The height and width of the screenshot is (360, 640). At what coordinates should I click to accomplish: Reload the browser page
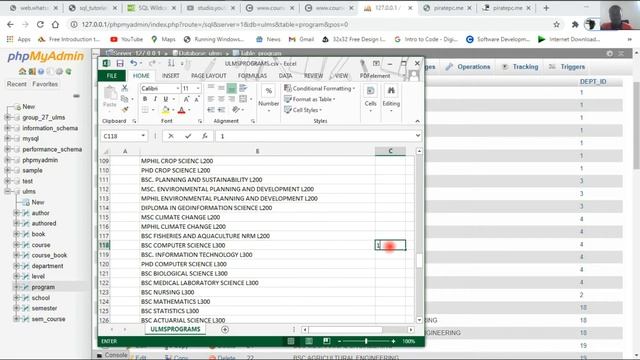[40, 24]
